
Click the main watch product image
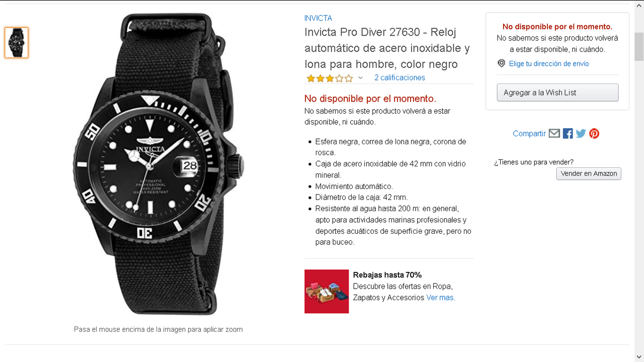point(158,164)
